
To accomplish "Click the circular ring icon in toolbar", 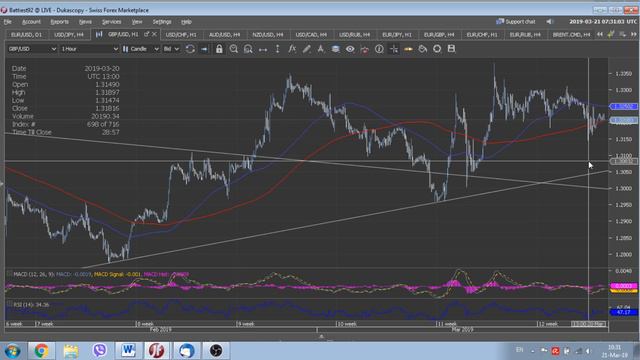I will coord(437,49).
